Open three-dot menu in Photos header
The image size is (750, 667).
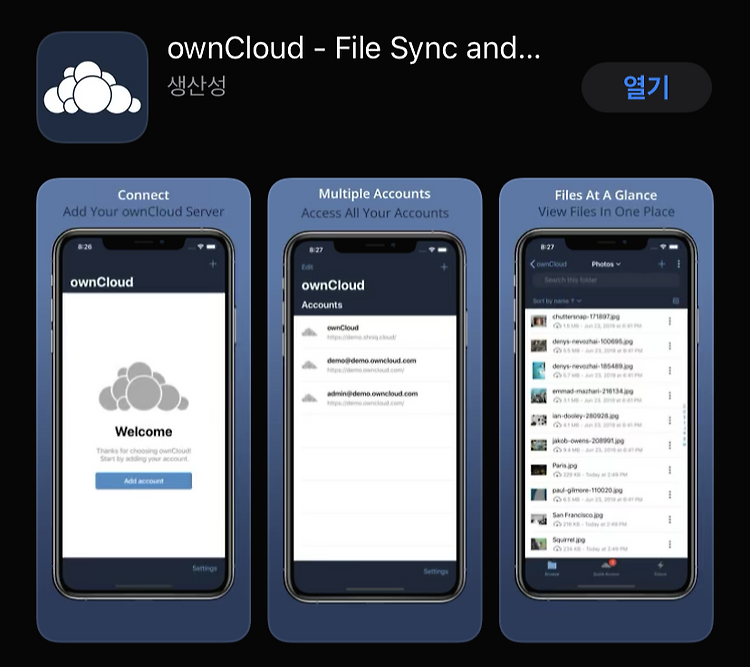pyautogui.click(x=678, y=264)
